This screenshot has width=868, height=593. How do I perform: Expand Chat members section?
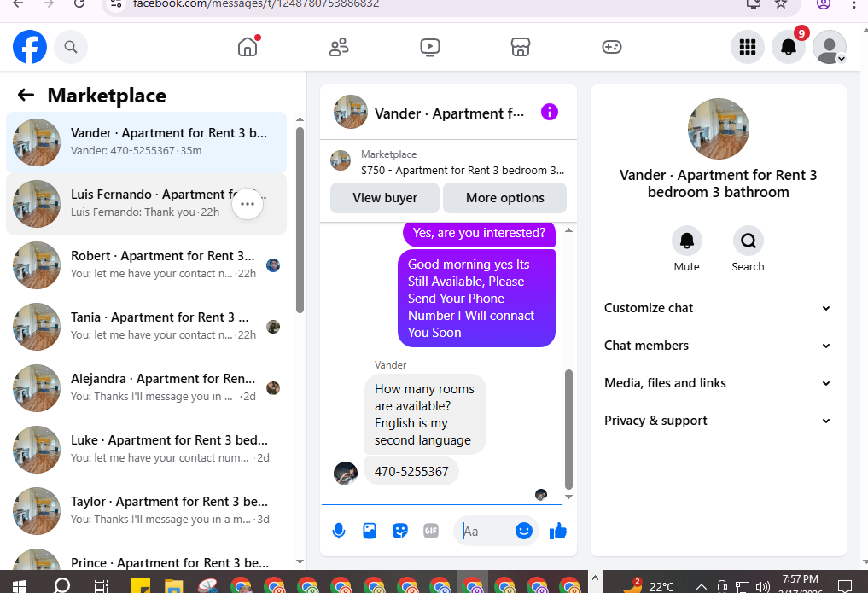pos(718,346)
